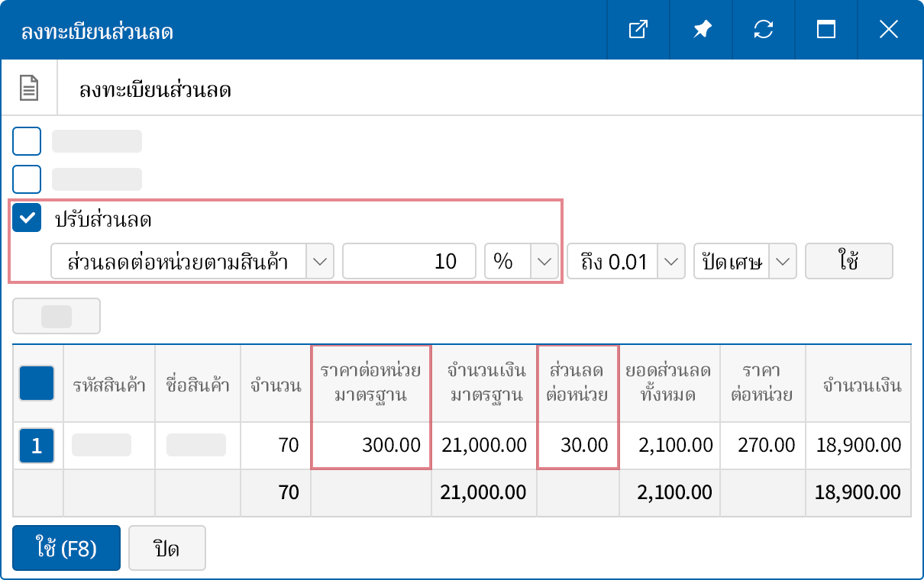The width and height of the screenshot is (924, 580).
Task: Select row 1 in the product table
Action: pyautogui.click(x=36, y=446)
